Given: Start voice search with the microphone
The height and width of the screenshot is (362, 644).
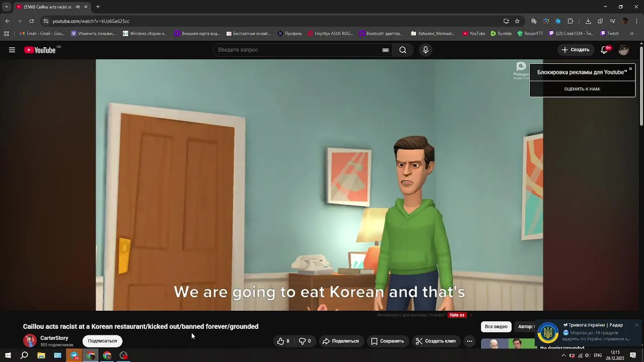Looking at the screenshot, I should pos(426,50).
